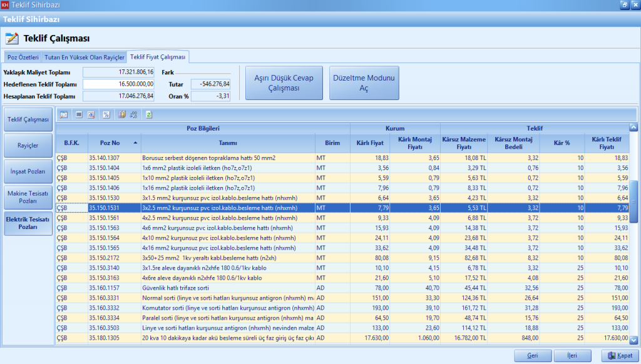Click the green spreadsheet export icon
This screenshot has width=641, height=364.
click(x=149, y=114)
